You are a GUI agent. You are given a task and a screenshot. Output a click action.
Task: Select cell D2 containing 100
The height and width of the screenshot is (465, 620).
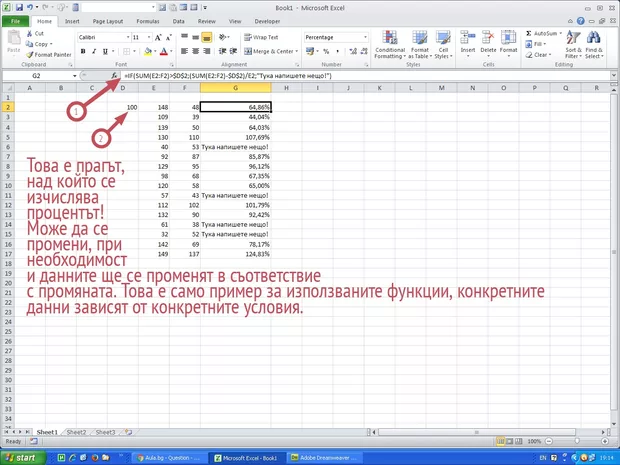click(123, 107)
